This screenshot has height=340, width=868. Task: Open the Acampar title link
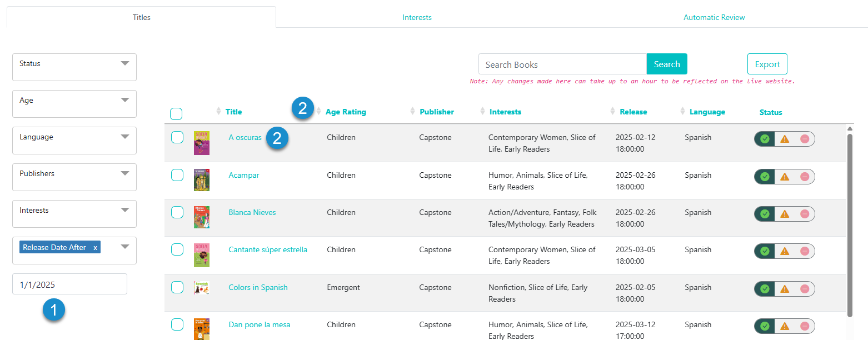click(244, 175)
